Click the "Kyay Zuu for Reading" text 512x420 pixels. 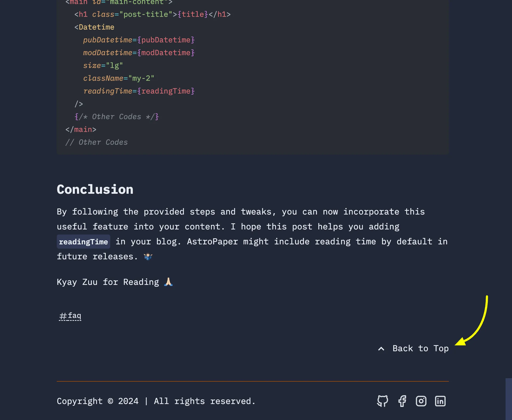pyautogui.click(x=108, y=282)
